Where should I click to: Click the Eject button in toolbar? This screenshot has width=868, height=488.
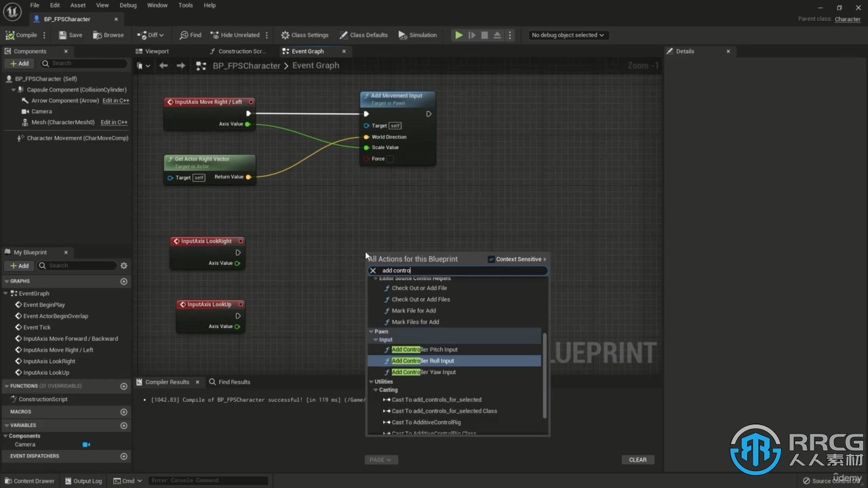pos(497,35)
